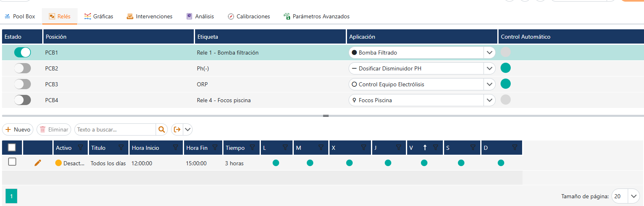
Task: Open the Activo column filter
Action: (80, 147)
